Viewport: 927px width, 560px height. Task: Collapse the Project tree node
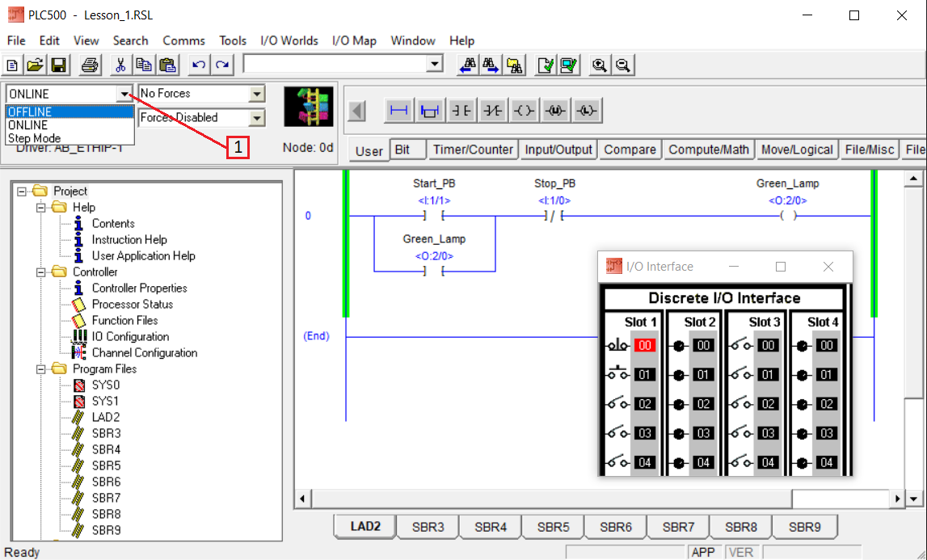coord(22,191)
